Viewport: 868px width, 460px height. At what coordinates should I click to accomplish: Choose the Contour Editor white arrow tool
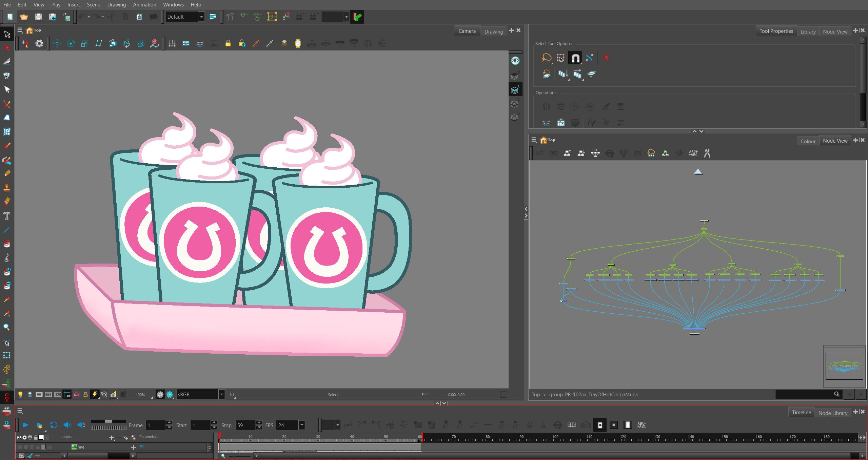click(7, 89)
